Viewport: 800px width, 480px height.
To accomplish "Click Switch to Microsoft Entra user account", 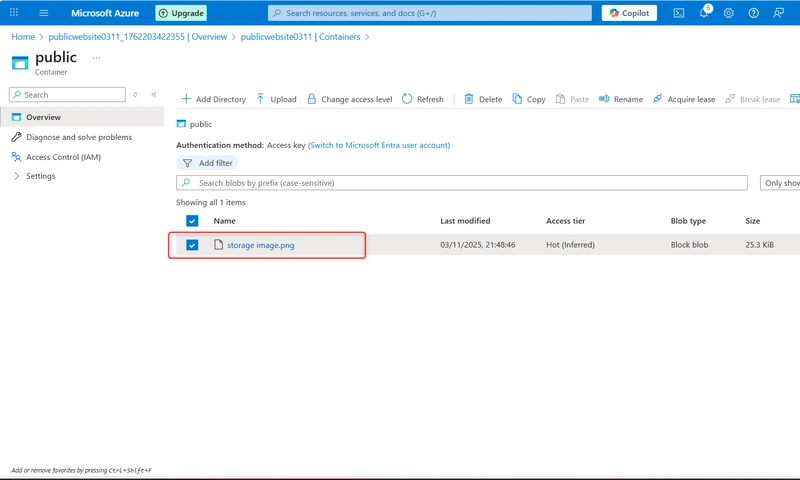I will (379, 145).
